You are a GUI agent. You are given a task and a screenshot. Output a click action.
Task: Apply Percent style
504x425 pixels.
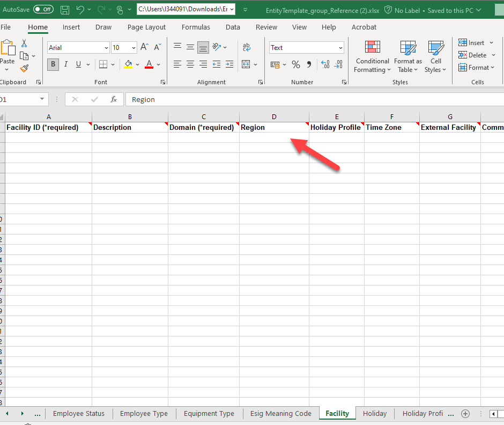point(296,65)
